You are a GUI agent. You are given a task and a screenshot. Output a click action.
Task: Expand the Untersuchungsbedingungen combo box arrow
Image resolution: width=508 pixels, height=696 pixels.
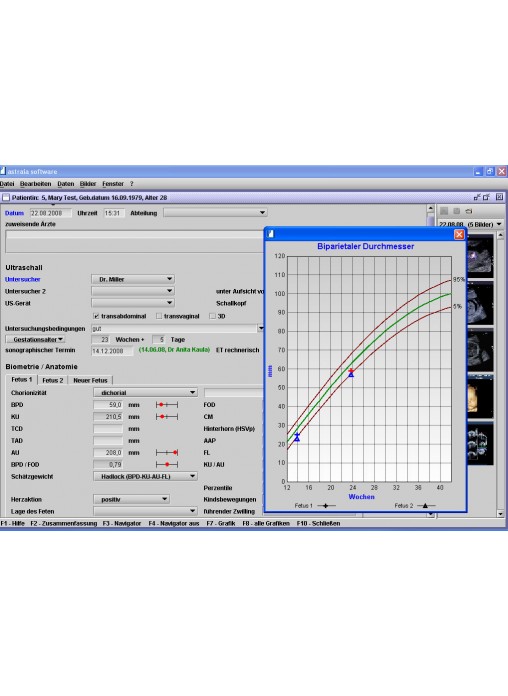point(261,328)
